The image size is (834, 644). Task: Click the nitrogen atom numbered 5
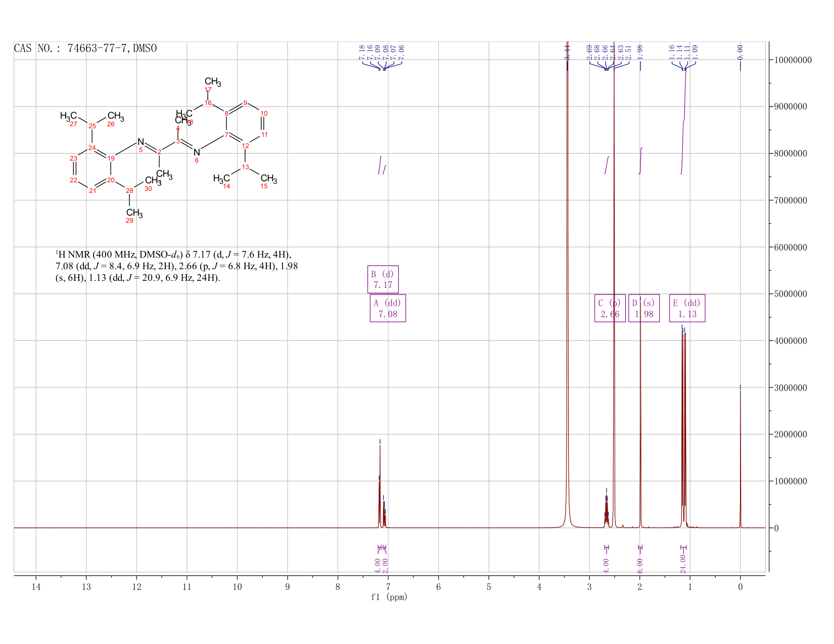click(141, 142)
